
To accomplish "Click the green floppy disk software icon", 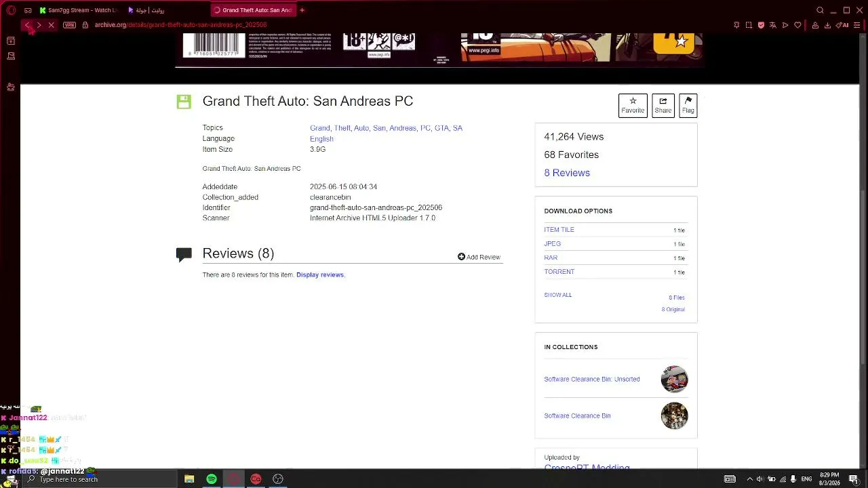I will tap(183, 102).
